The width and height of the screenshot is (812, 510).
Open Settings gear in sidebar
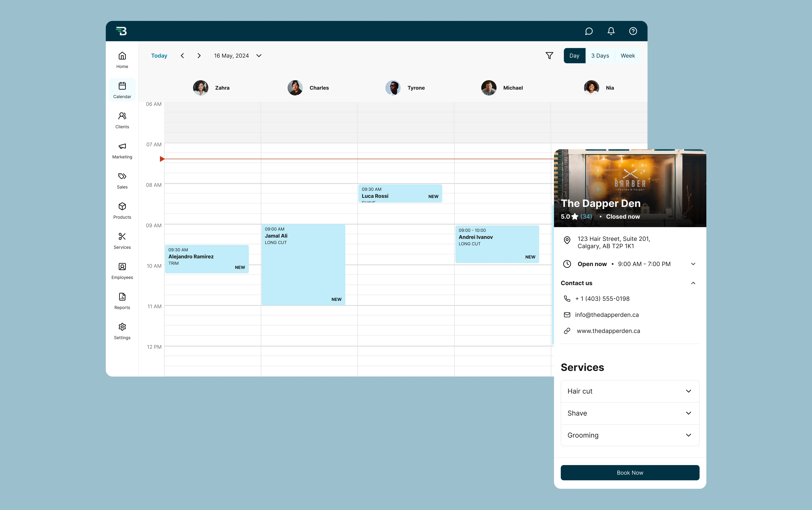pos(122,331)
